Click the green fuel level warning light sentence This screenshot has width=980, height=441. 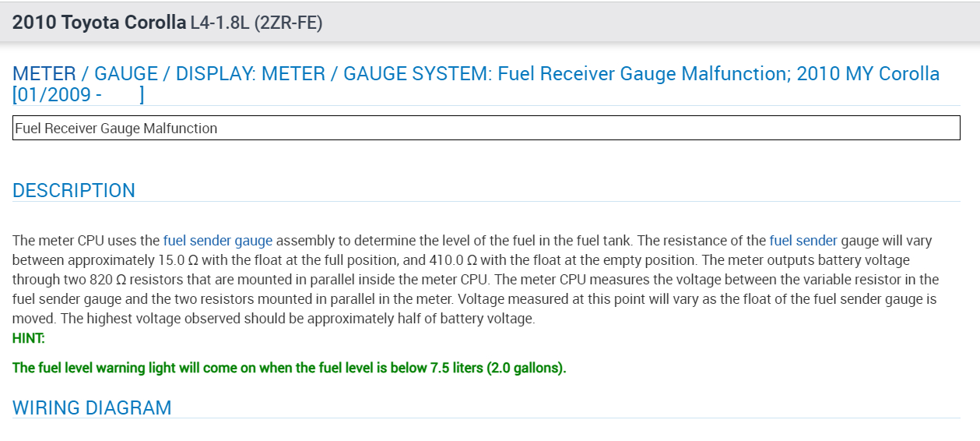point(289,368)
